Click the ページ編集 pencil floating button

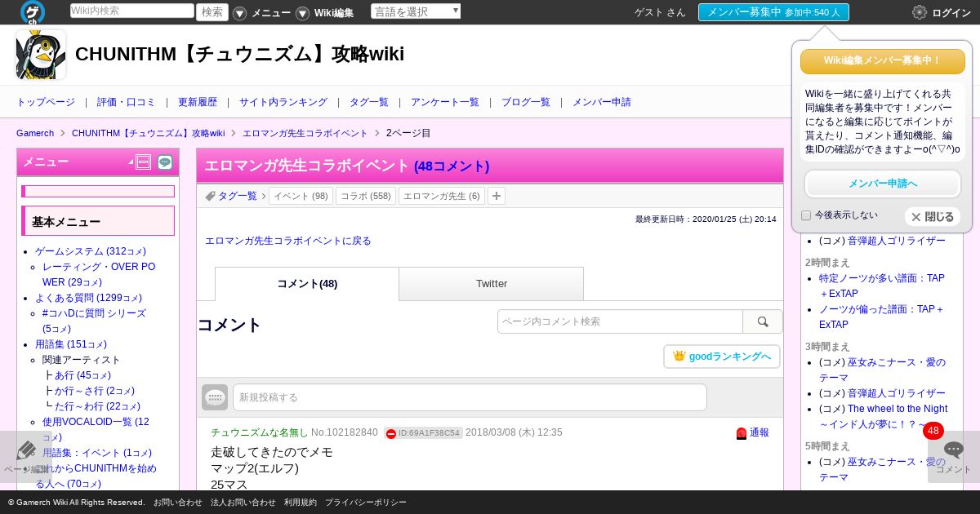24,457
